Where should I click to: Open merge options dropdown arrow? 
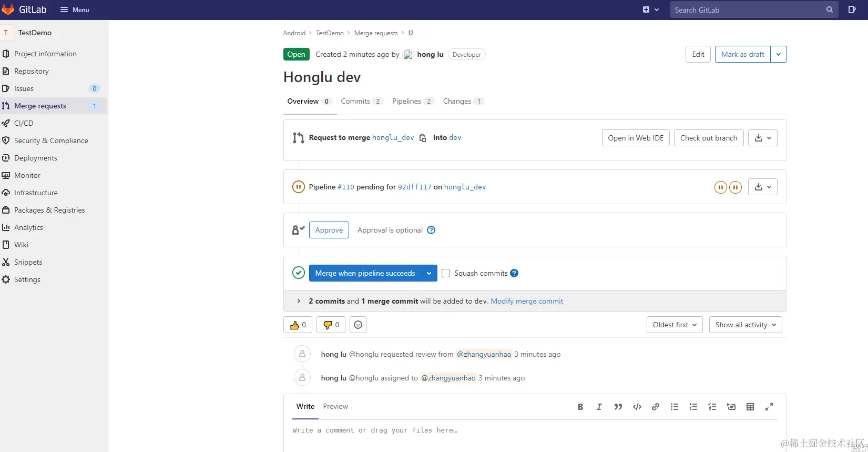(x=429, y=273)
